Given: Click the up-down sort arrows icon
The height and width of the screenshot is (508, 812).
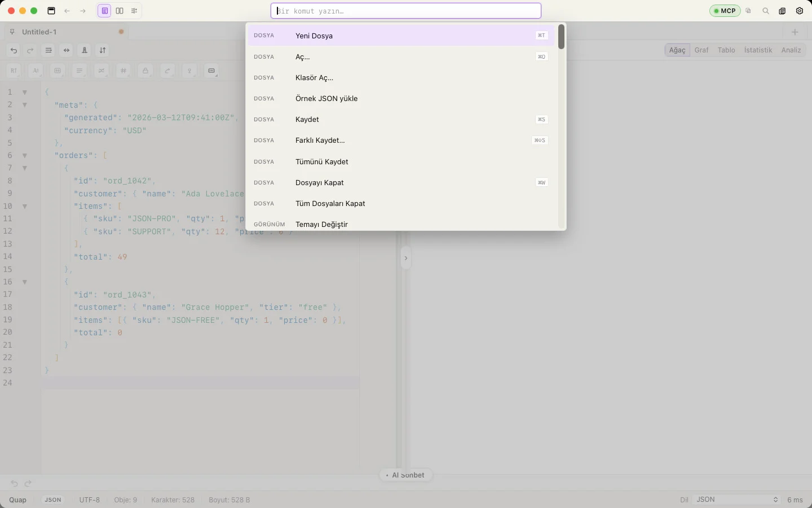Looking at the screenshot, I should (x=103, y=50).
